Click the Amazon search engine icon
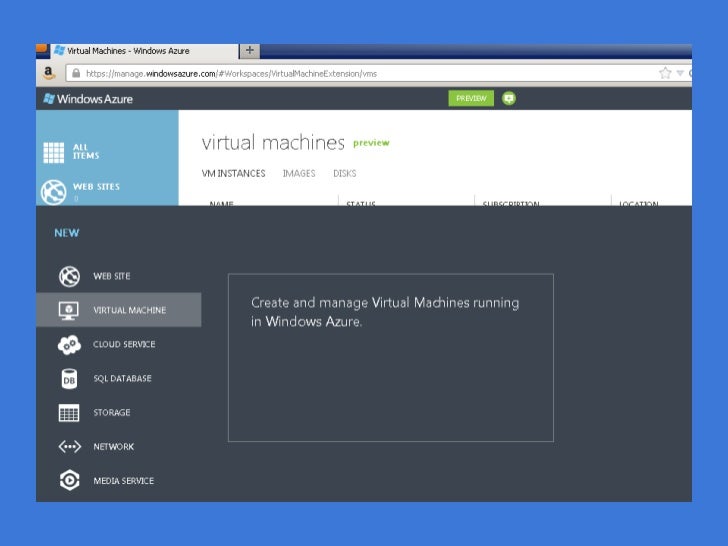 tap(48, 73)
